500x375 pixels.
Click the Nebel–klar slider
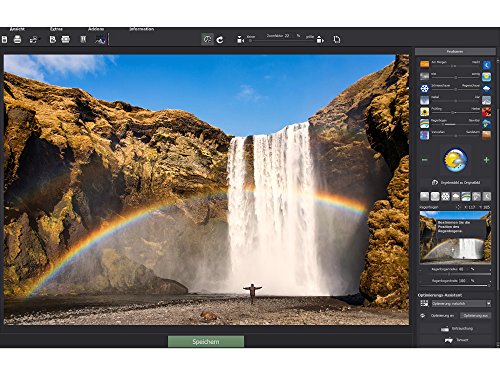pyautogui.click(x=455, y=101)
